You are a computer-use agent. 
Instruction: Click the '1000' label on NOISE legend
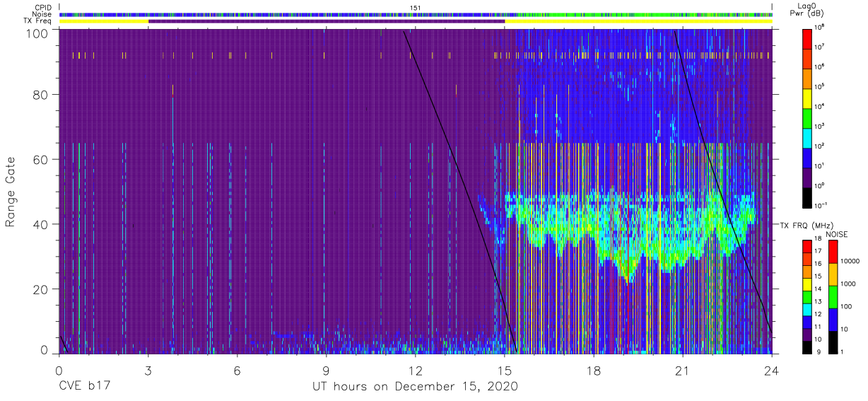pos(848,284)
